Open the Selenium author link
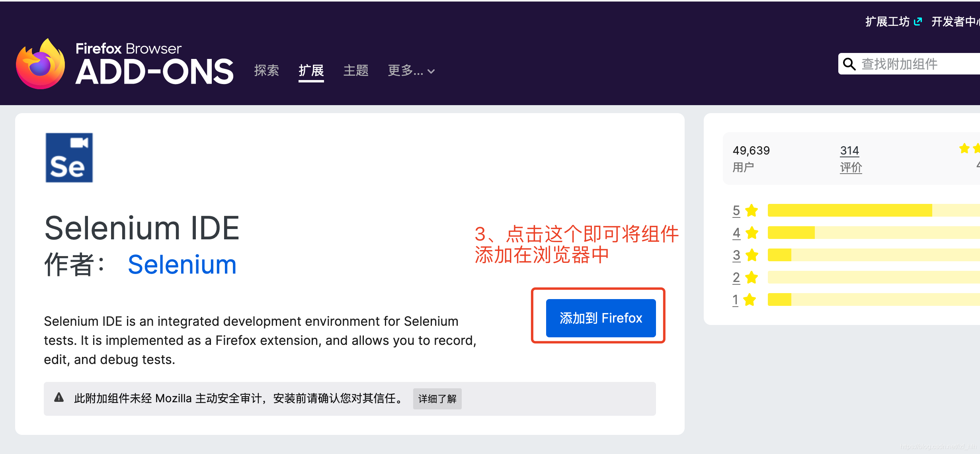This screenshot has width=980, height=454. click(x=182, y=264)
